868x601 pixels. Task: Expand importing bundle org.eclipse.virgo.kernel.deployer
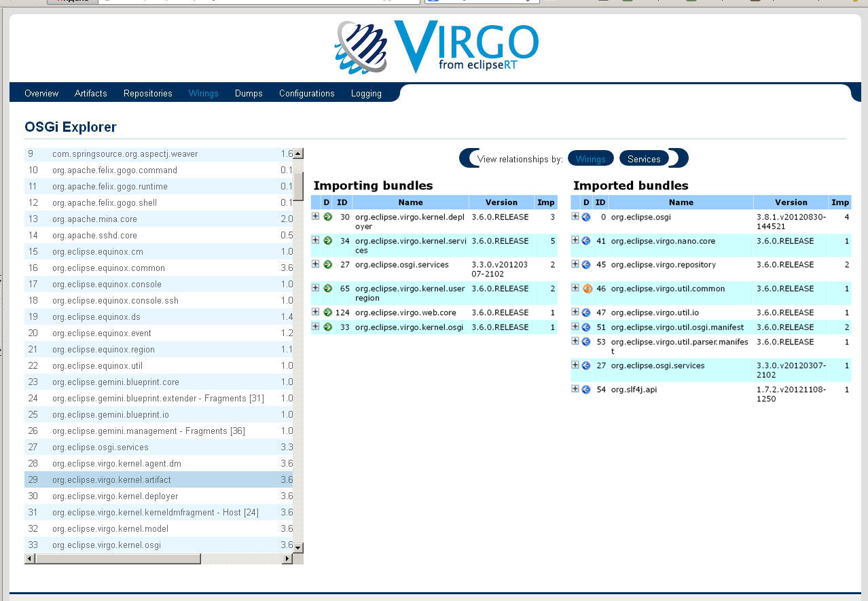coord(315,216)
